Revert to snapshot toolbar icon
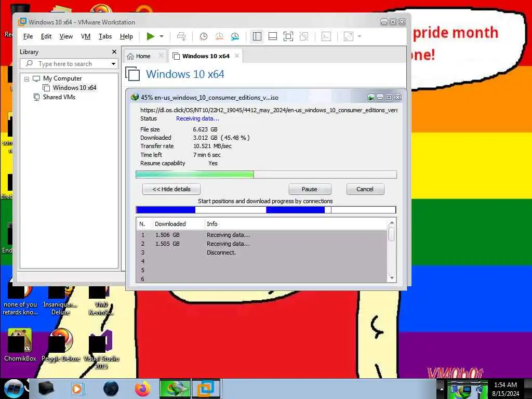Image resolution: width=532 pixels, height=399 pixels. [219, 36]
